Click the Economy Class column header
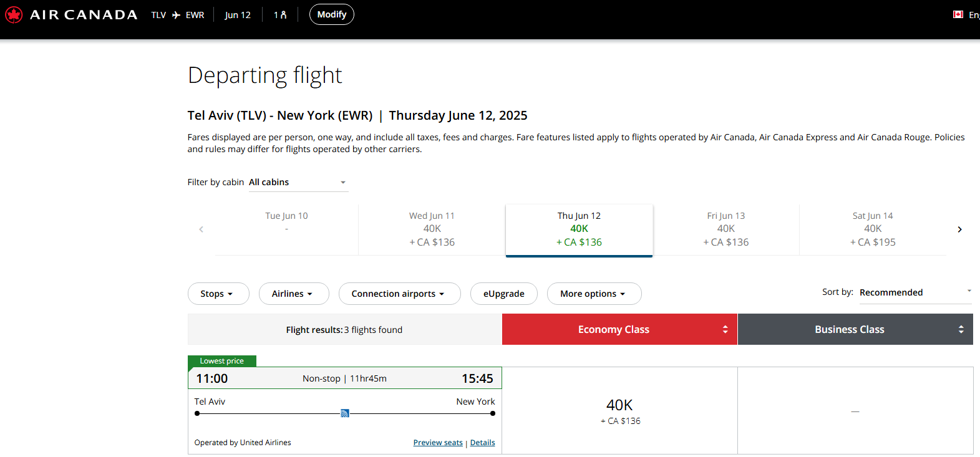The height and width of the screenshot is (457, 980). (619, 329)
